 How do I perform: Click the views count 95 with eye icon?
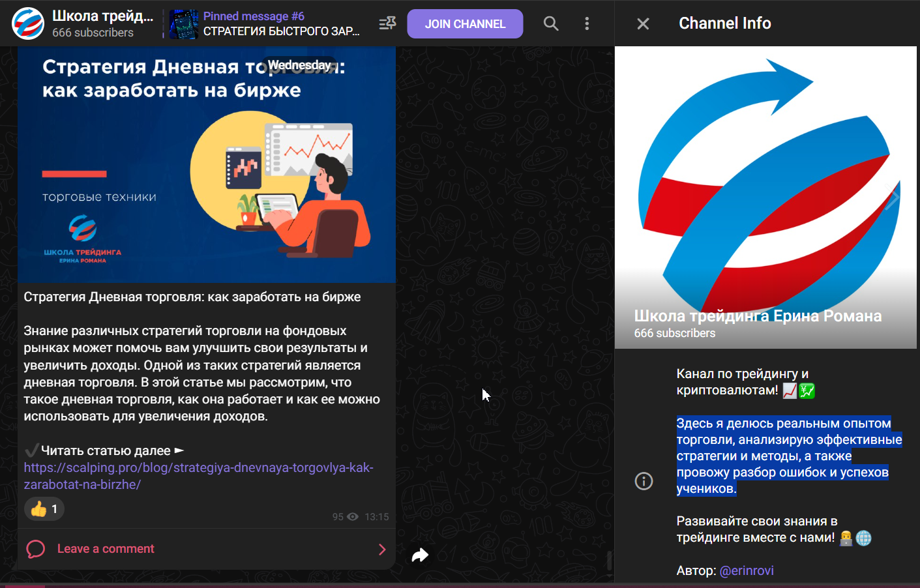[x=345, y=517]
